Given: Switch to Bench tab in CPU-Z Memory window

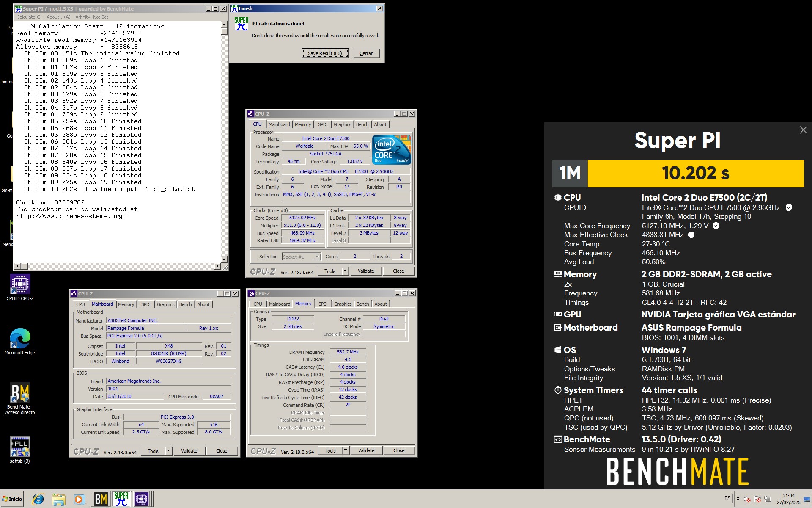Looking at the screenshot, I should click(362, 304).
